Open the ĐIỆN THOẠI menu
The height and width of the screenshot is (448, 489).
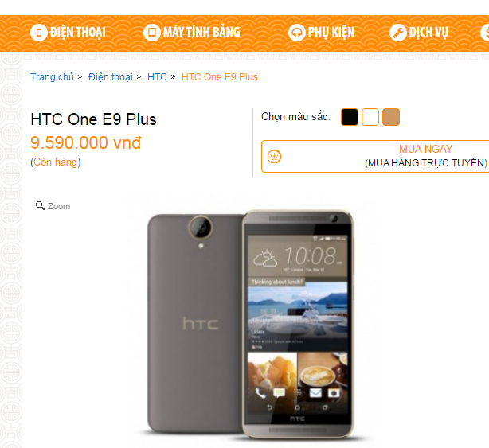[x=68, y=33]
